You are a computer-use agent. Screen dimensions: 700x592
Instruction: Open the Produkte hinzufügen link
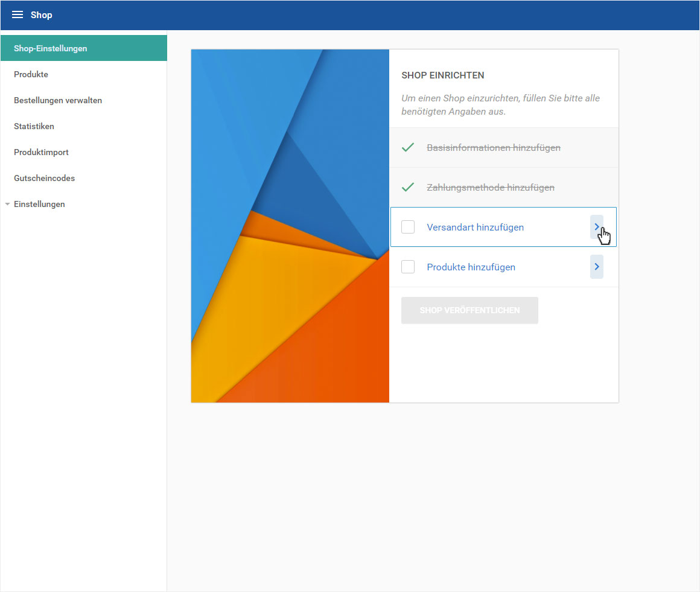click(x=471, y=267)
